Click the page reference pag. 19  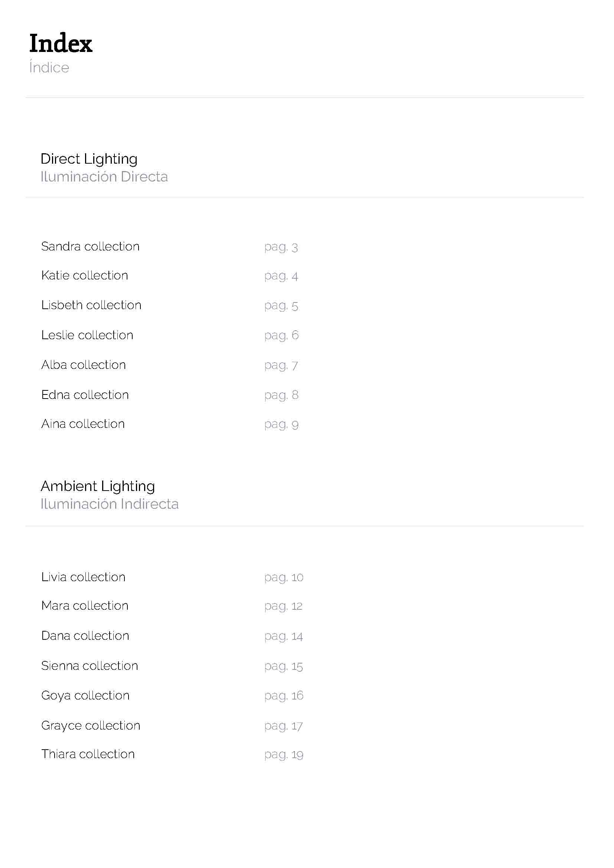[284, 754]
